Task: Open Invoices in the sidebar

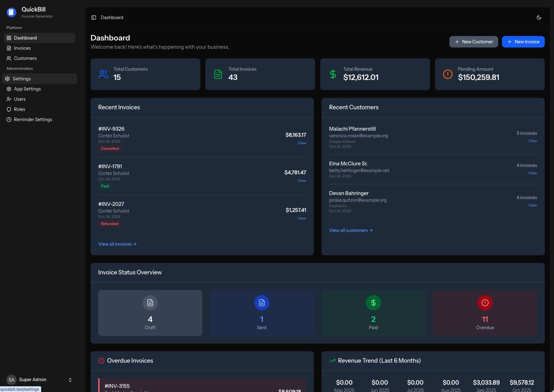Action: tap(22, 48)
